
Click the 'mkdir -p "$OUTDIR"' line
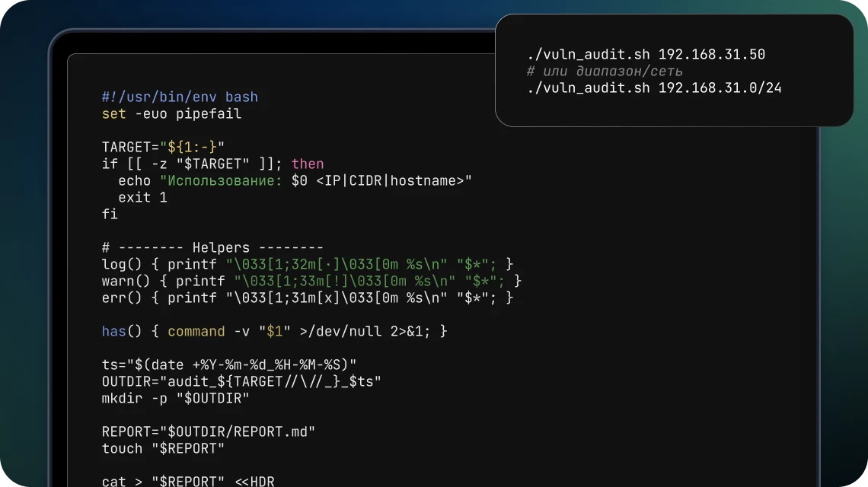point(175,397)
